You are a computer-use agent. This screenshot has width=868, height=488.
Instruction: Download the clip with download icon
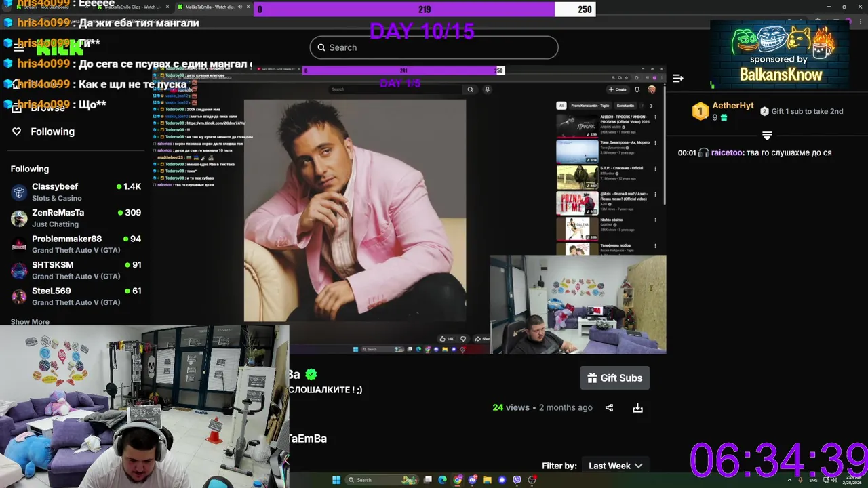tap(637, 407)
